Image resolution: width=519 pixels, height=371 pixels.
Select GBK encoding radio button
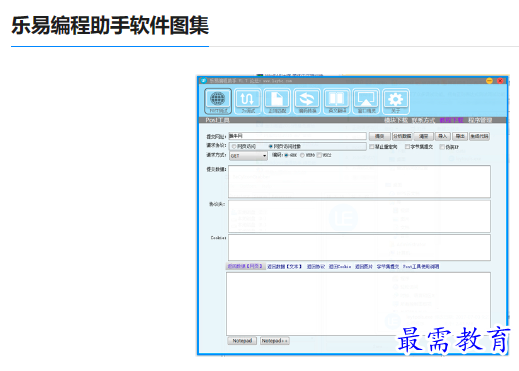point(287,155)
